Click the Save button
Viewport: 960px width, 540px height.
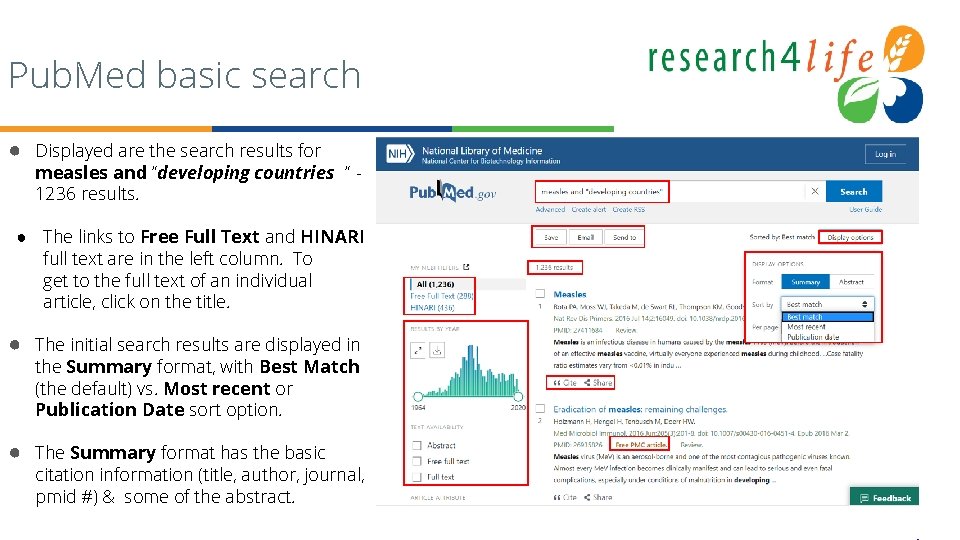pos(550,237)
